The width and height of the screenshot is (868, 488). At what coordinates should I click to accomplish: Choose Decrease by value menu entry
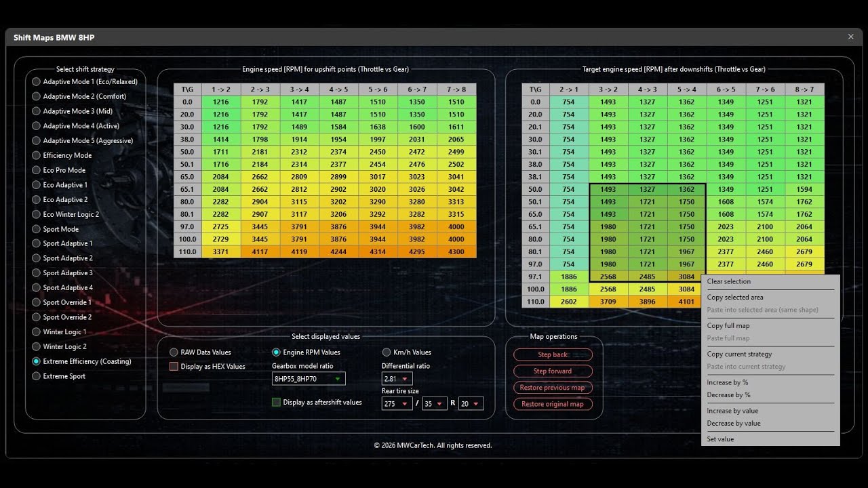[x=770, y=424]
